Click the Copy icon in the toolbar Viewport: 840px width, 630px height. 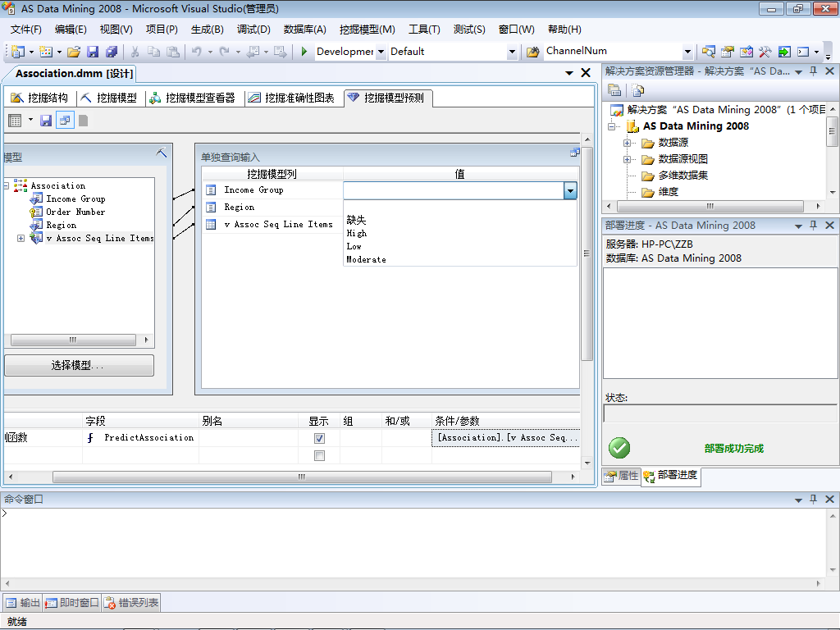click(153, 52)
